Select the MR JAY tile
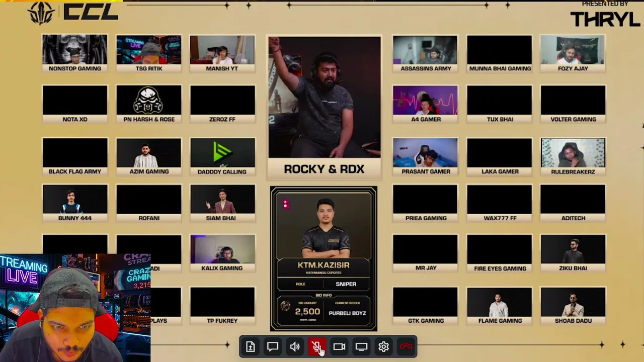 tap(426, 253)
